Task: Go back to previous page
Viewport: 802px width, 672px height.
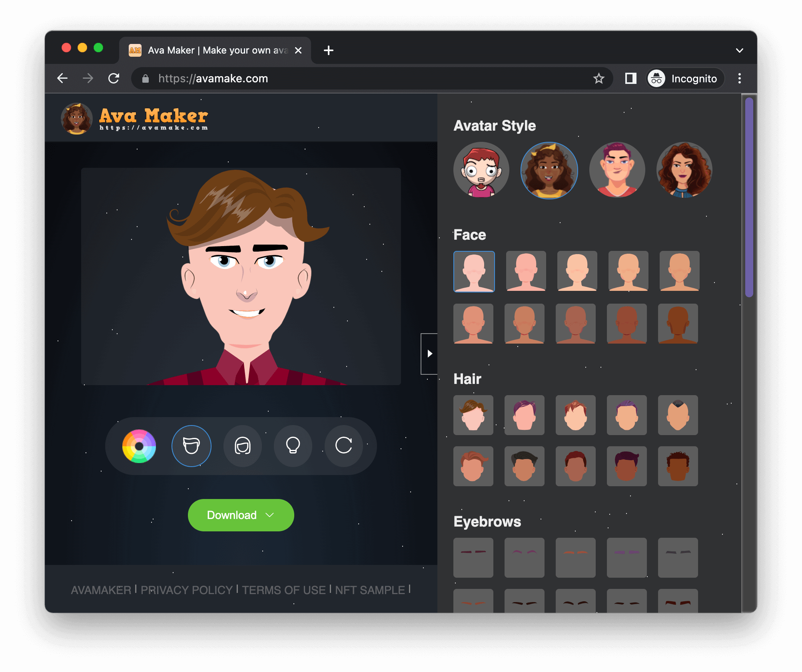Action: pyautogui.click(x=62, y=78)
